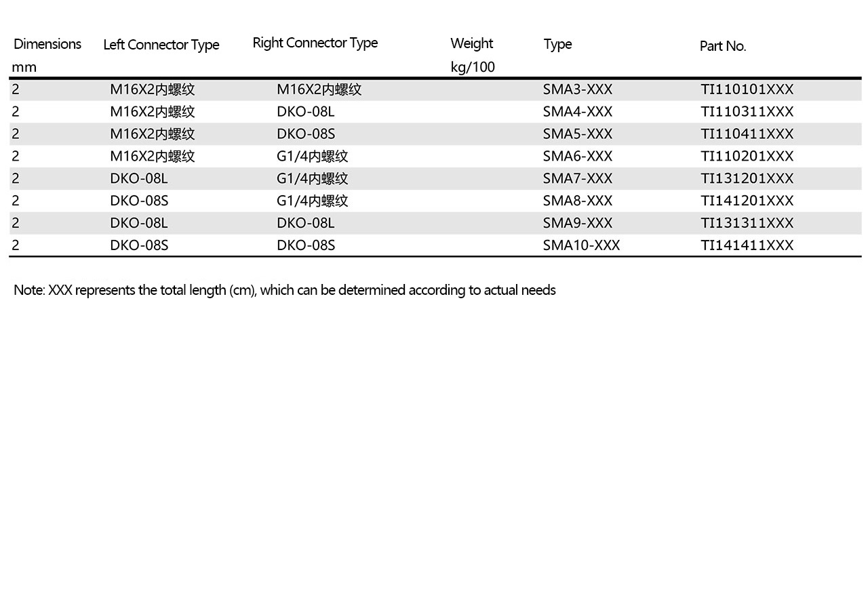This screenshot has height=610, width=868.
Task: Select left connector in SMA4-XXX row
Action: pyautogui.click(x=153, y=112)
